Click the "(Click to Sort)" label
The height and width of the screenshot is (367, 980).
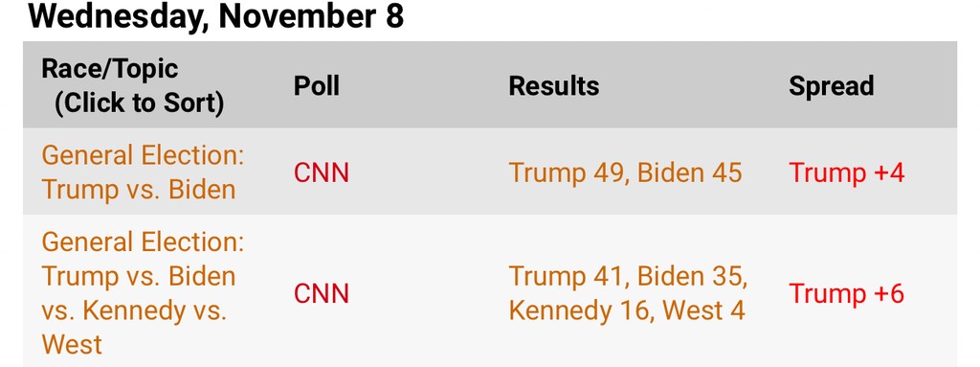(139, 103)
